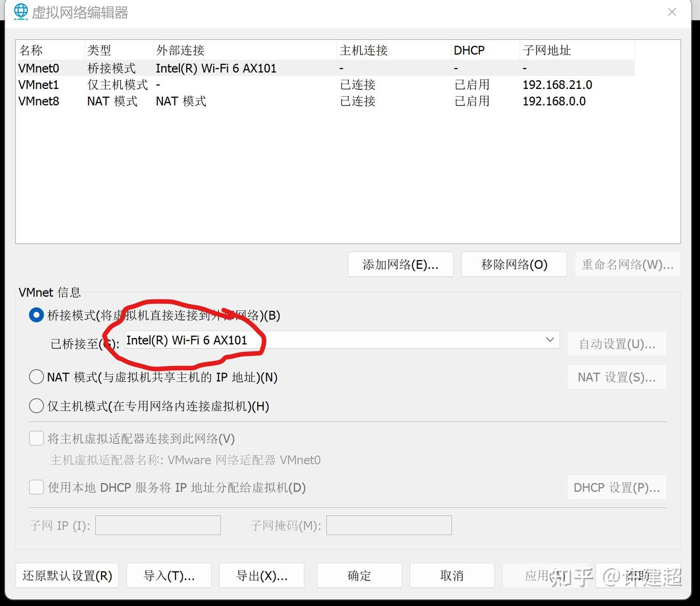Click 还原默认设置(R) button

click(x=67, y=575)
